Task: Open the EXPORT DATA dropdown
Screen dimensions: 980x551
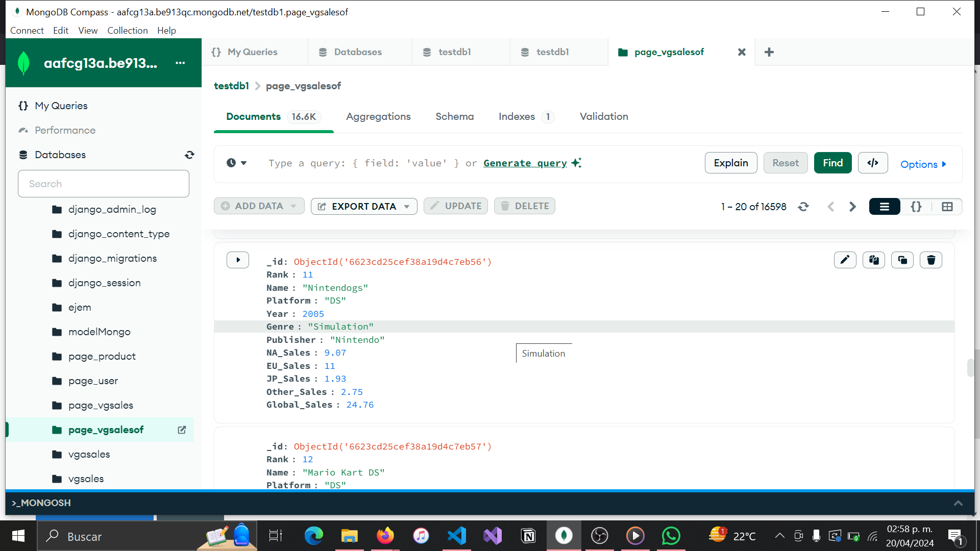Action: tap(364, 207)
